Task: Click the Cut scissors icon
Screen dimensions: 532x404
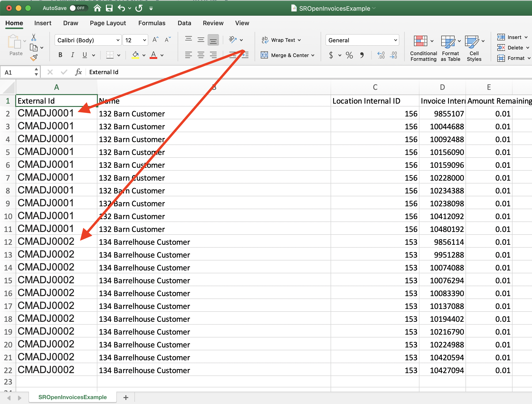Action: click(34, 37)
